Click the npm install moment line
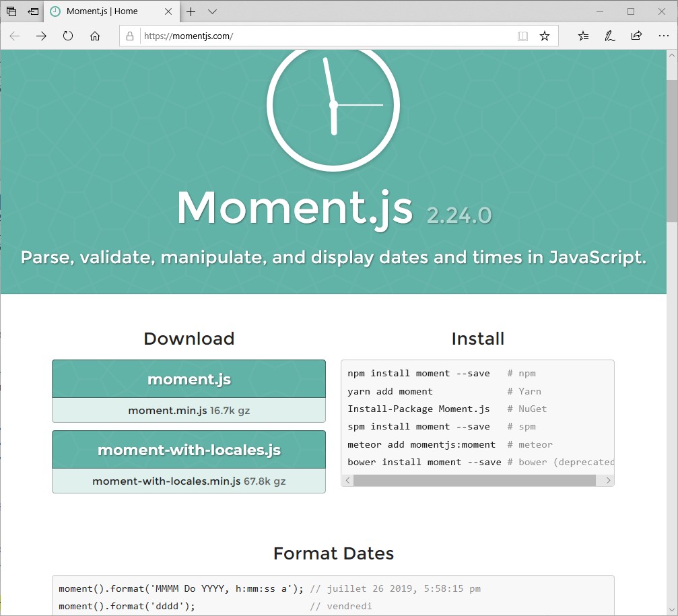The height and width of the screenshot is (616, 678). click(x=442, y=374)
